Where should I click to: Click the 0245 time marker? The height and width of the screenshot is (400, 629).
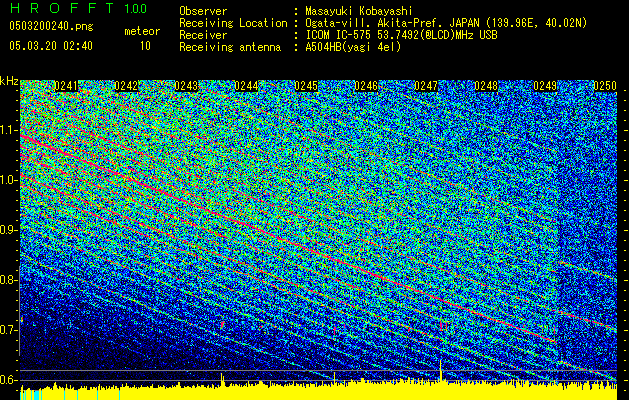pos(306,86)
